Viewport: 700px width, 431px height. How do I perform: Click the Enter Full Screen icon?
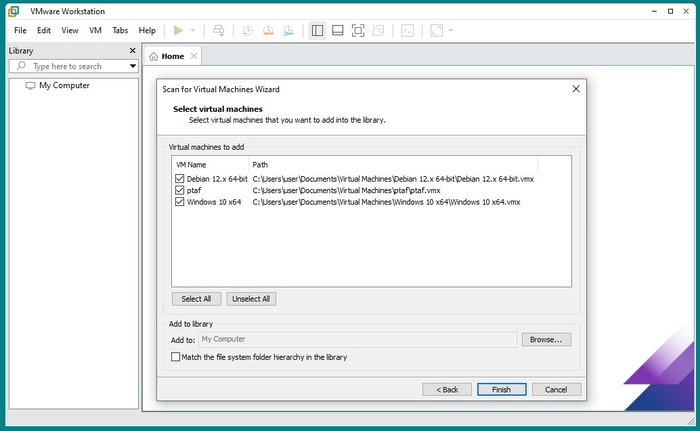pyautogui.click(x=358, y=30)
